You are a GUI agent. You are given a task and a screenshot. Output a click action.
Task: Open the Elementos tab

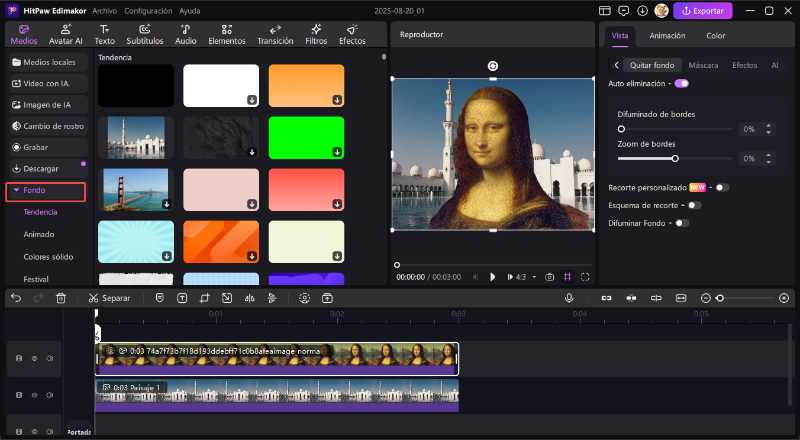(x=227, y=35)
